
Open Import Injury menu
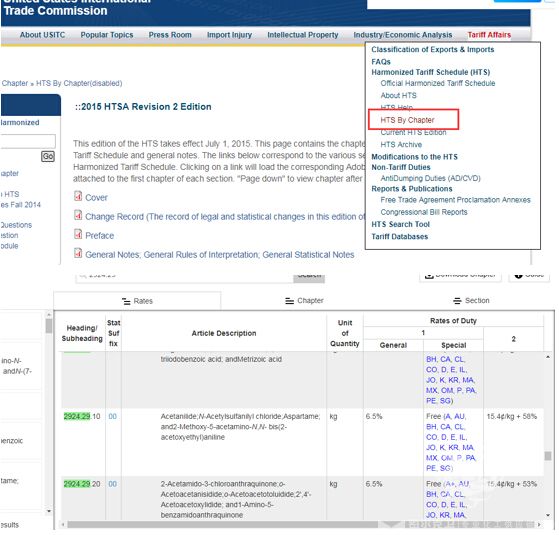point(229,35)
